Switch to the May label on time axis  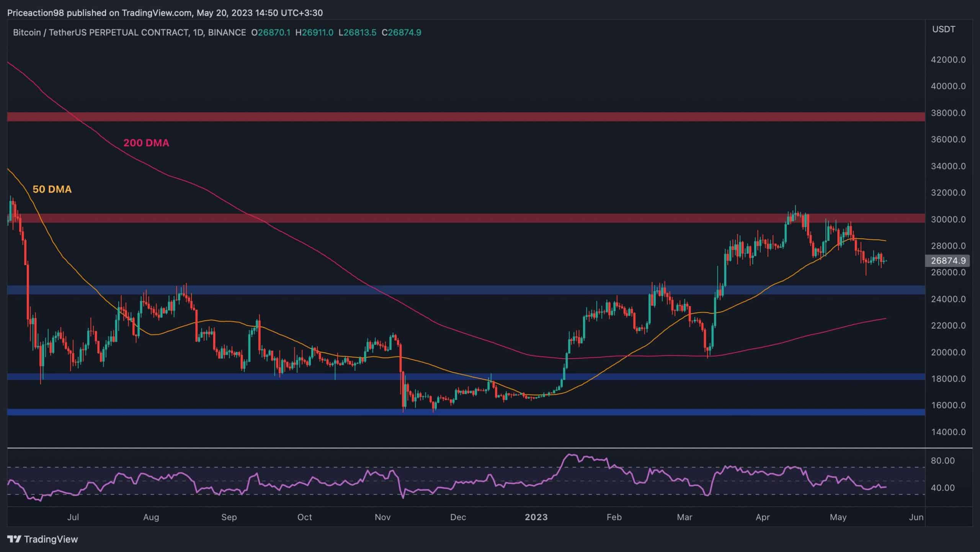click(839, 517)
